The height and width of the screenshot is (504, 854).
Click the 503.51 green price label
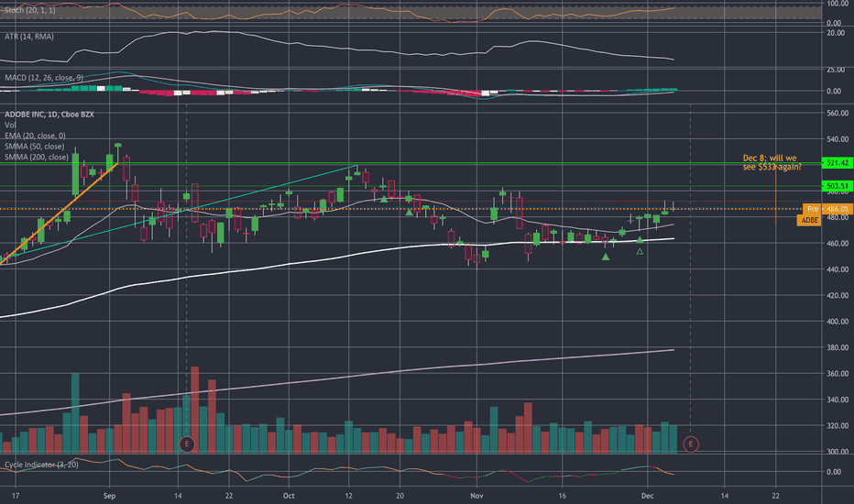pyautogui.click(x=838, y=186)
